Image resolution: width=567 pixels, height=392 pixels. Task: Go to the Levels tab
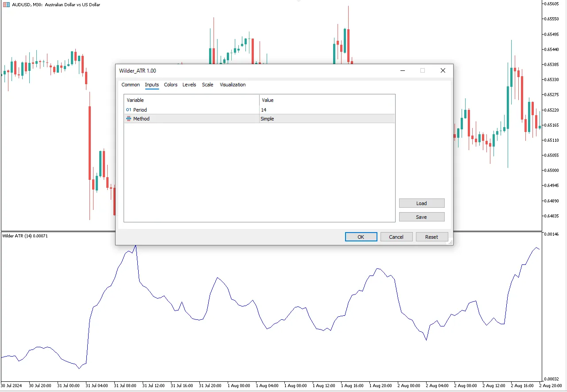point(189,85)
